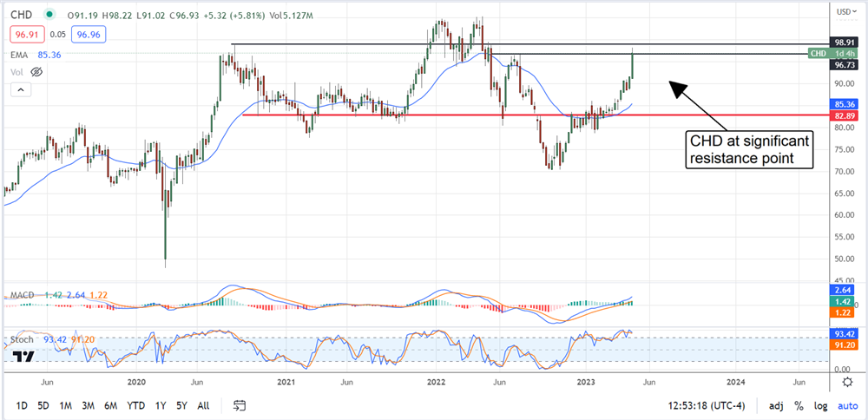Select the 1D time range
The width and height of the screenshot is (868, 420).
(21, 405)
